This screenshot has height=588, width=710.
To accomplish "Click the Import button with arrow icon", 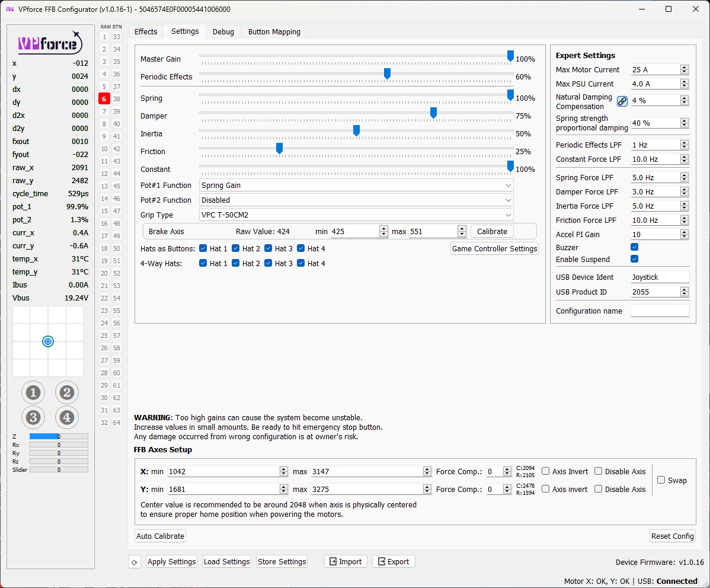I will coord(346,561).
